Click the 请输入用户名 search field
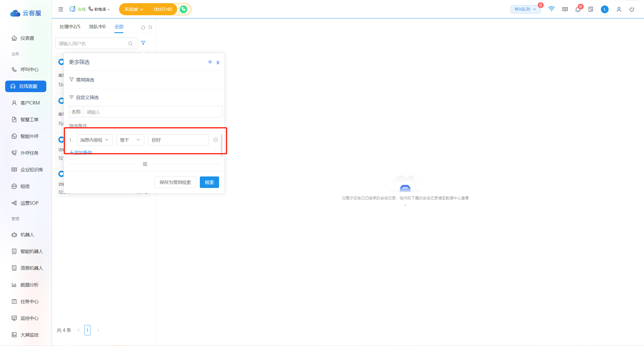The height and width of the screenshot is (346, 644). point(97,43)
